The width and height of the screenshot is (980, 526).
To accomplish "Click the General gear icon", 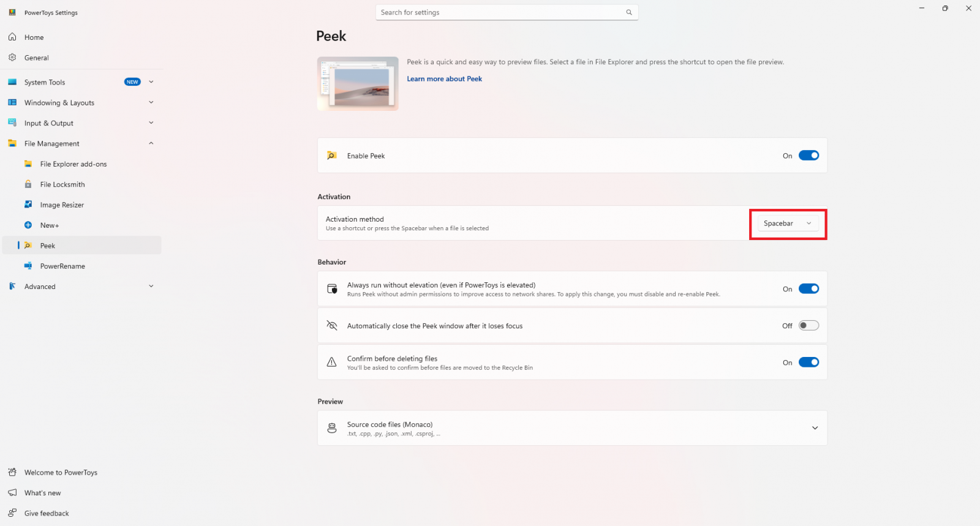I will click(x=12, y=58).
